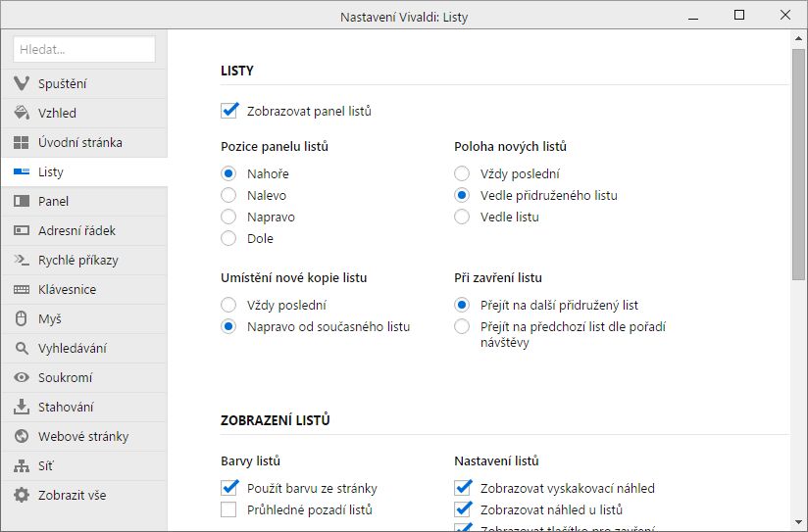
Task: Enable Průhledné pozadí listů checkbox
Action: (x=229, y=509)
